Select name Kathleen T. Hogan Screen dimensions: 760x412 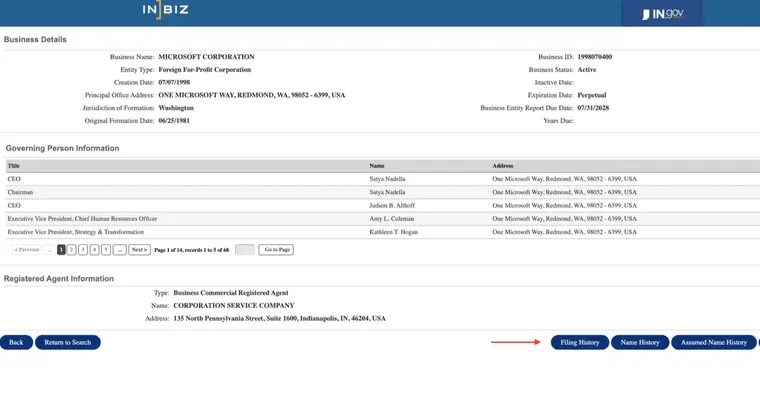pos(394,232)
